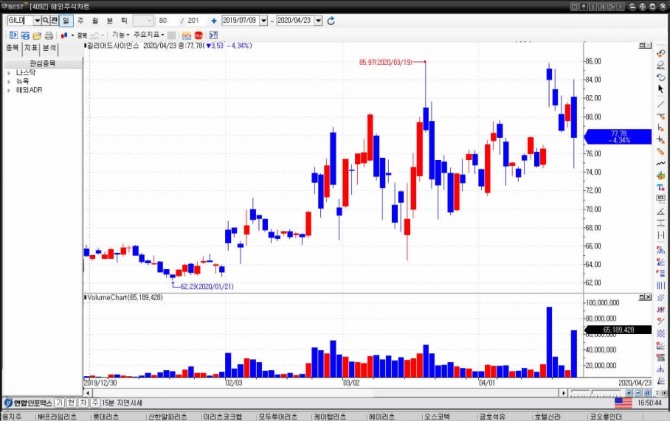The image size is (670, 421).
Task: Click the blue plus icon before dates
Action: (x=214, y=21)
